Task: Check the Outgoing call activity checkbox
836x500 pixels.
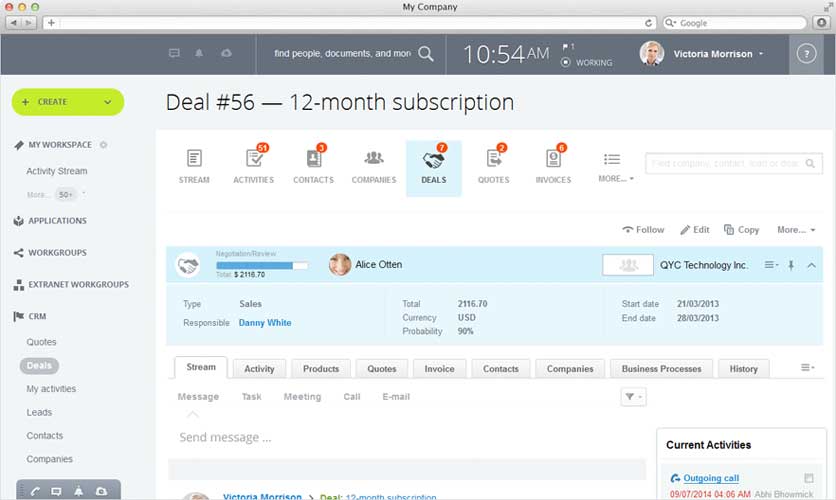Action: click(809, 478)
